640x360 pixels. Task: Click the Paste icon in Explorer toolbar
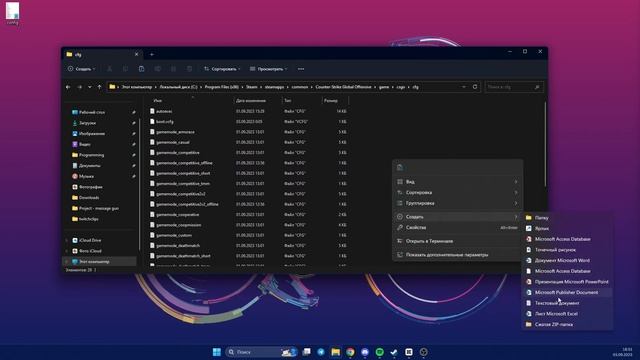(141, 69)
